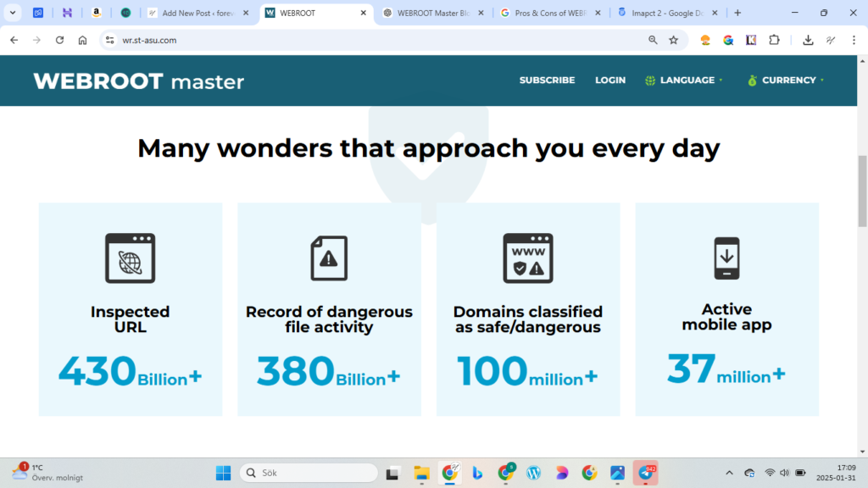This screenshot has height=488, width=868.
Task: Open Wi-Fi network settings in tray
Action: click(770, 473)
